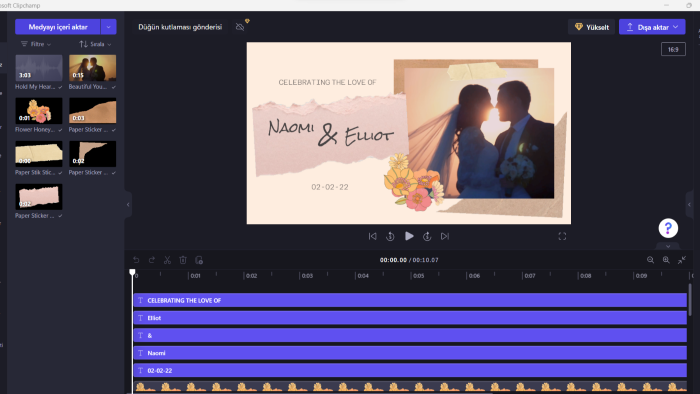
Task: Select the Naomi text clip track
Action: point(410,353)
